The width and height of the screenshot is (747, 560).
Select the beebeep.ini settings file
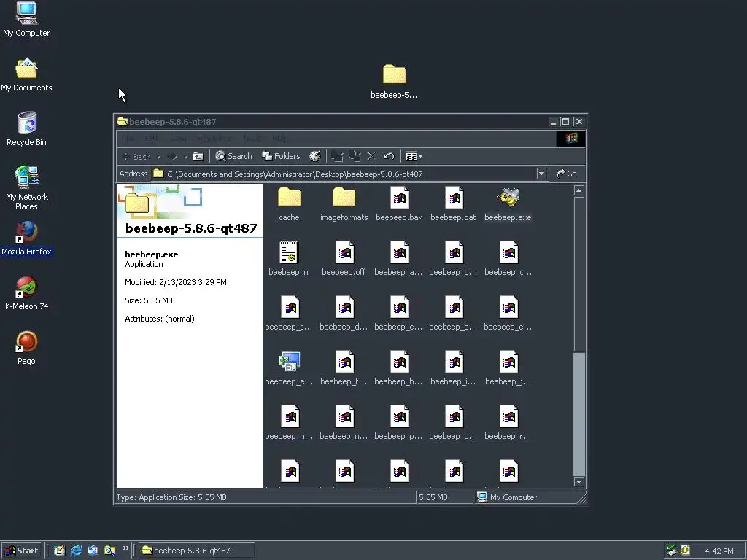click(289, 259)
